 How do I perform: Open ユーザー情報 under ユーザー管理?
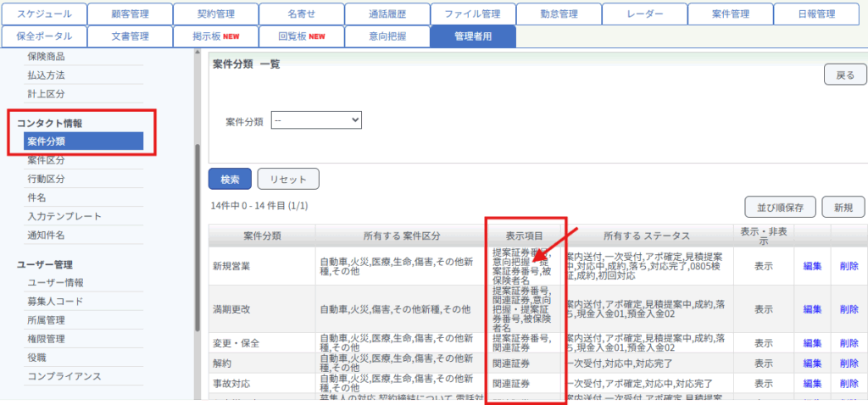55,282
